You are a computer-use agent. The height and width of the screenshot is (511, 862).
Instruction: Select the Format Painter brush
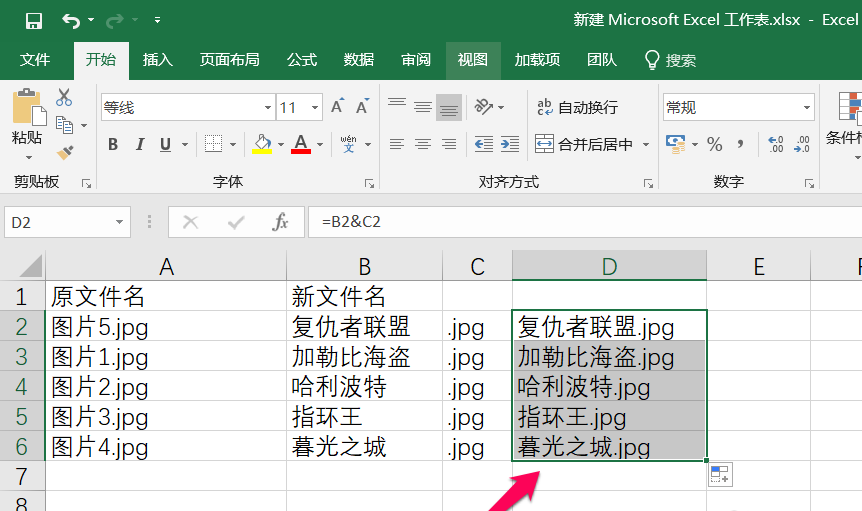click(65, 152)
